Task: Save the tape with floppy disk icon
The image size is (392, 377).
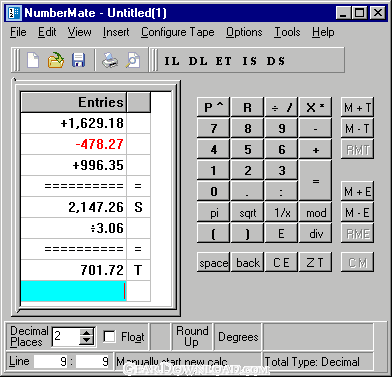Action: click(78, 60)
